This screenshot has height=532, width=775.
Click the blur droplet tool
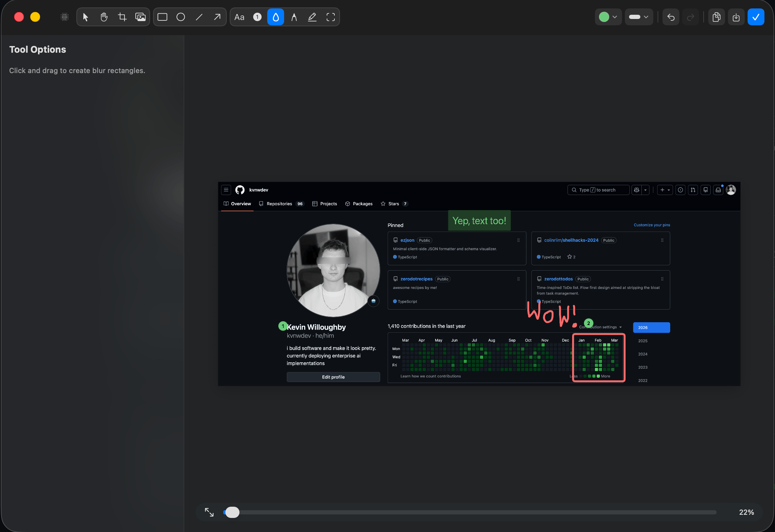coord(276,17)
